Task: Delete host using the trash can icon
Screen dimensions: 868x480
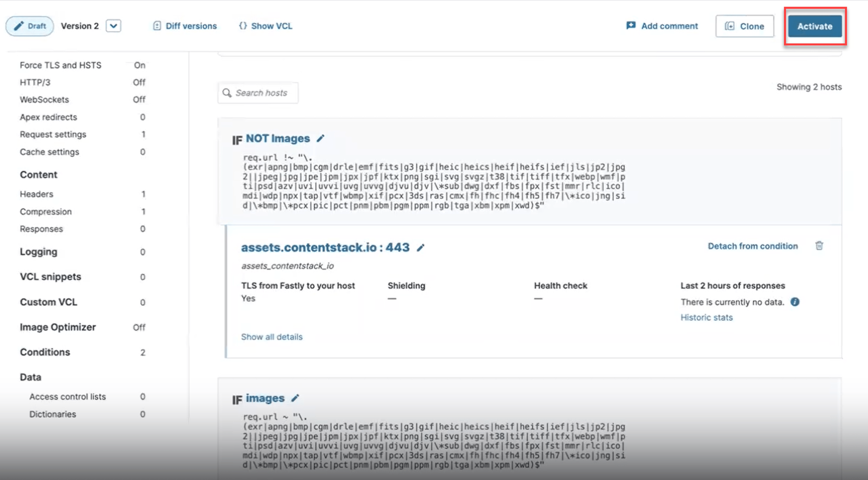Action: point(819,246)
